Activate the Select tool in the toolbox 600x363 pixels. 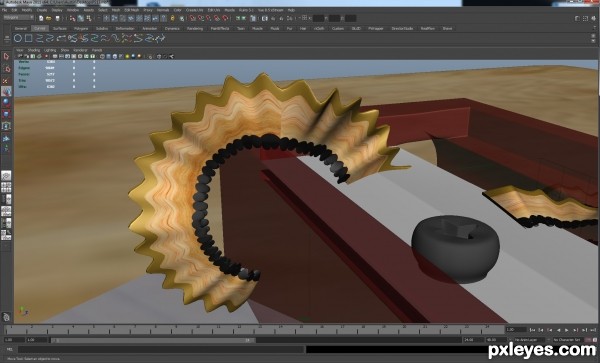click(x=6, y=57)
